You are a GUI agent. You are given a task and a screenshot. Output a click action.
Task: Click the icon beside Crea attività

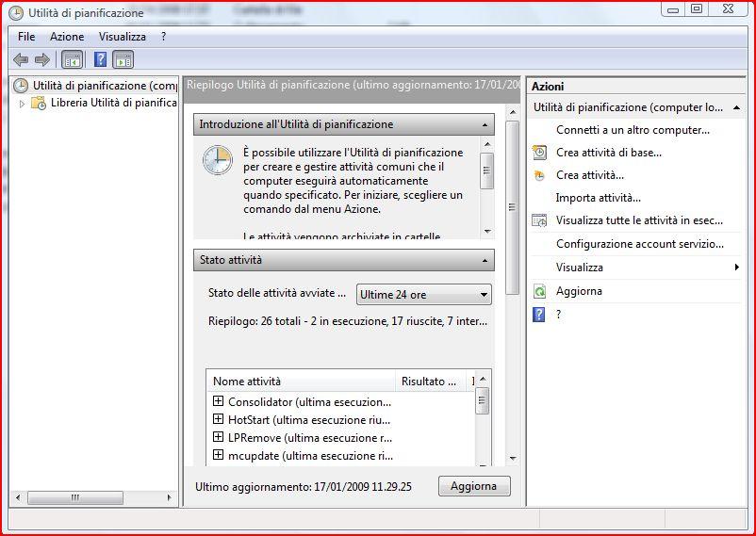(x=539, y=175)
